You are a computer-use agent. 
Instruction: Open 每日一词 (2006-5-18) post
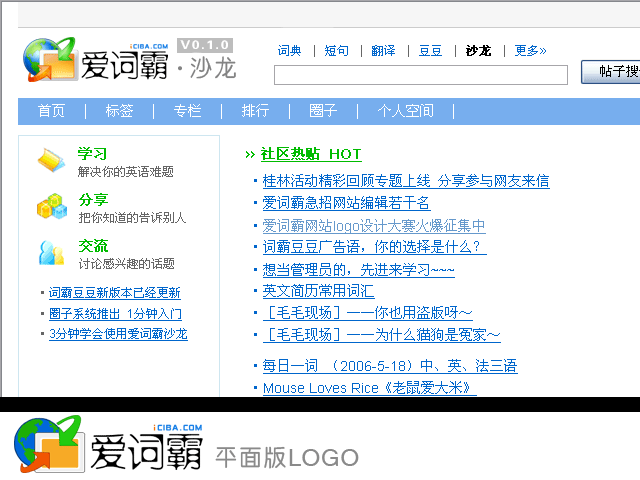390,366
